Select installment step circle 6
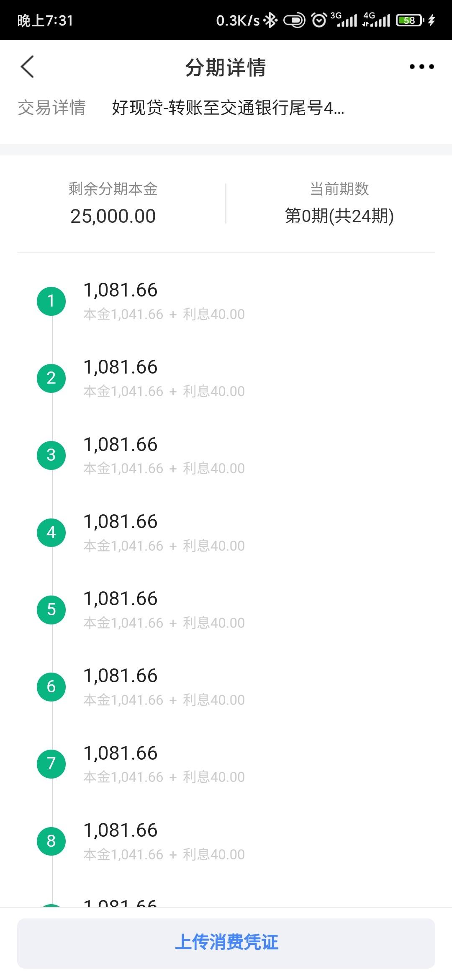 pyautogui.click(x=51, y=686)
